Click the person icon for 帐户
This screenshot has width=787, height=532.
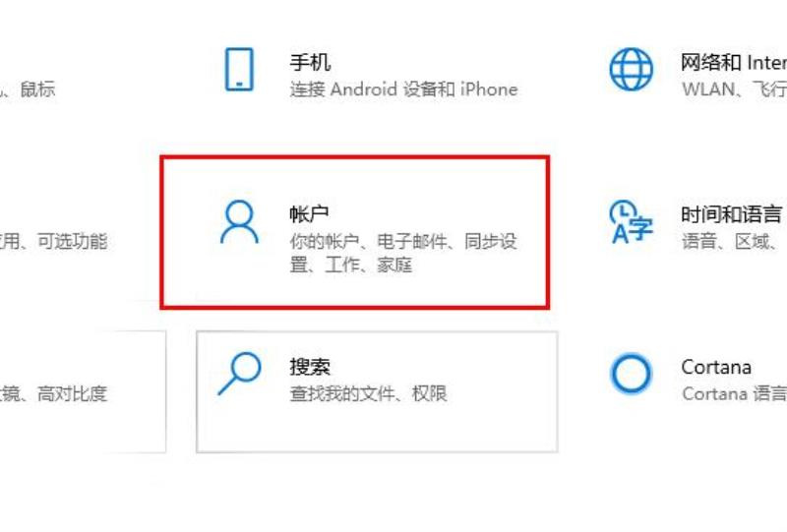pyautogui.click(x=239, y=222)
